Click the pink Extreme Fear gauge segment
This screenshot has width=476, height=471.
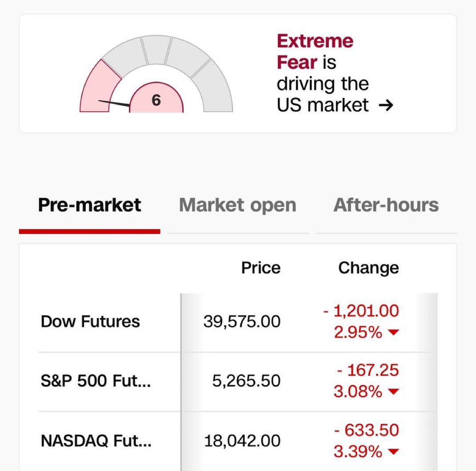click(100, 88)
